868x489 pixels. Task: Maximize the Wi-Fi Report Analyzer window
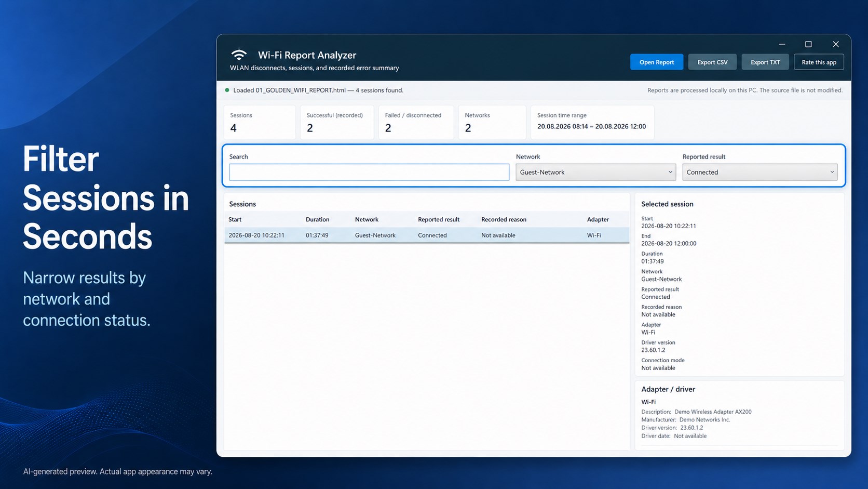point(808,44)
